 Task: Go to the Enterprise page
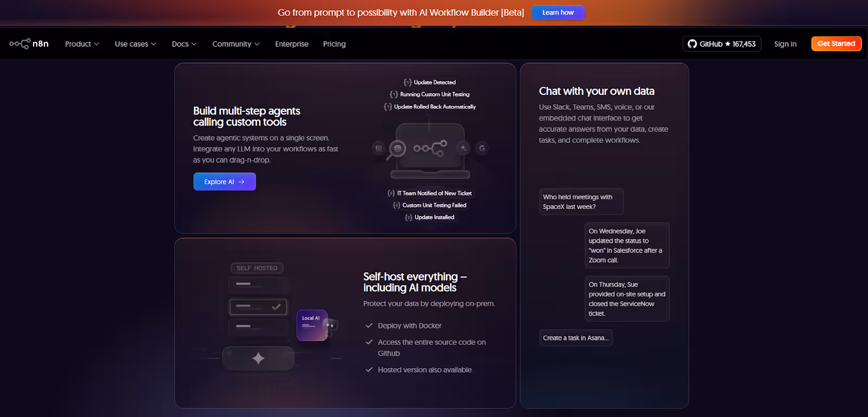(x=292, y=44)
